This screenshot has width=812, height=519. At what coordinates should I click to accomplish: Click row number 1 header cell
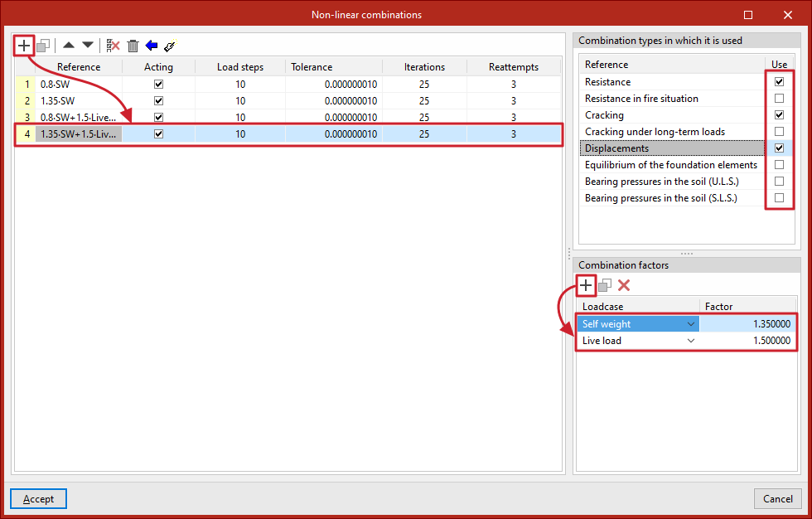26,84
